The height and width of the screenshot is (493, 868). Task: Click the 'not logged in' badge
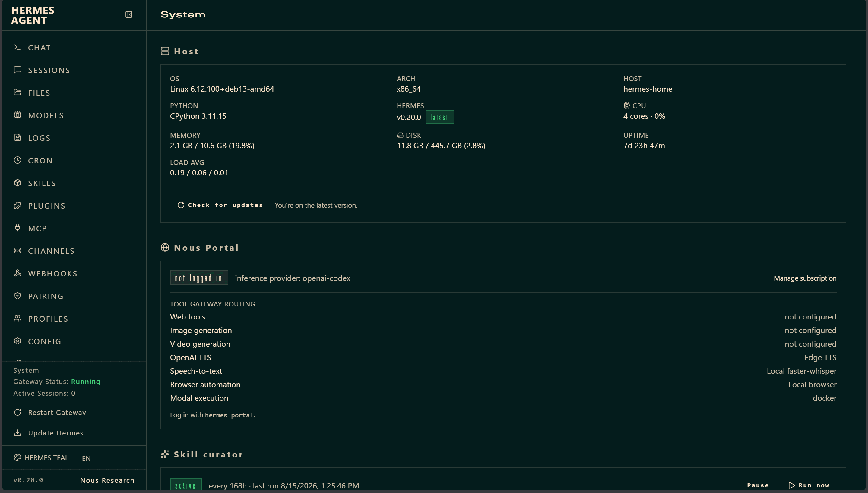(199, 278)
